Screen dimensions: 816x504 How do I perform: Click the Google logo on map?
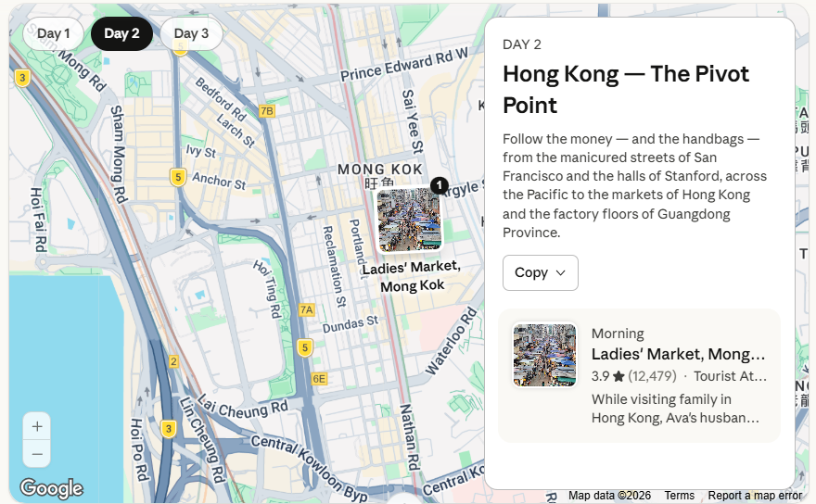coord(51,488)
